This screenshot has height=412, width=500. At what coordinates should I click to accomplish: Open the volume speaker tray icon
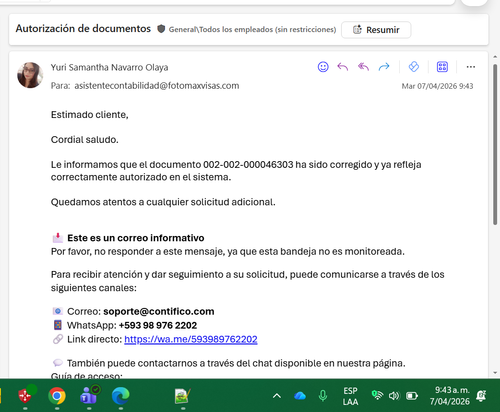point(394,396)
